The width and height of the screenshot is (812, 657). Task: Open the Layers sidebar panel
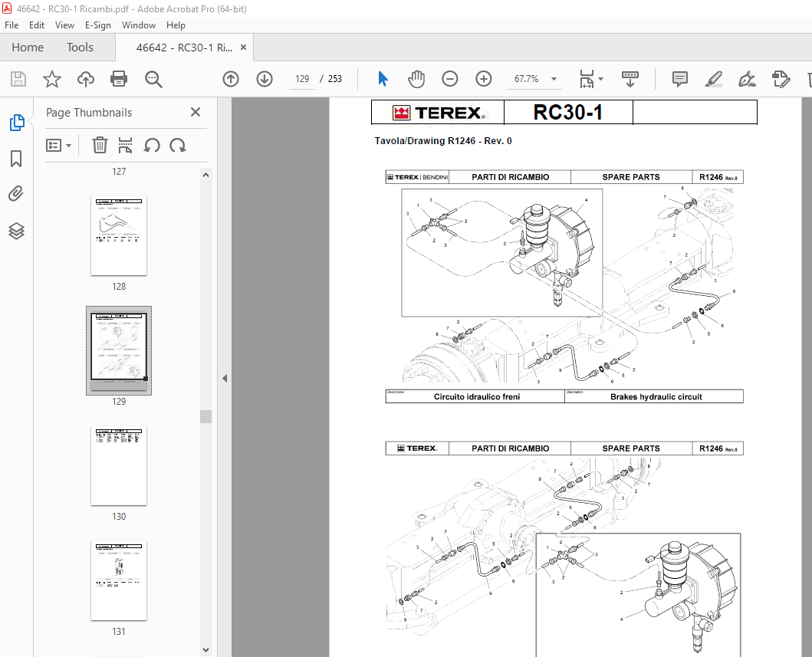[x=16, y=231]
